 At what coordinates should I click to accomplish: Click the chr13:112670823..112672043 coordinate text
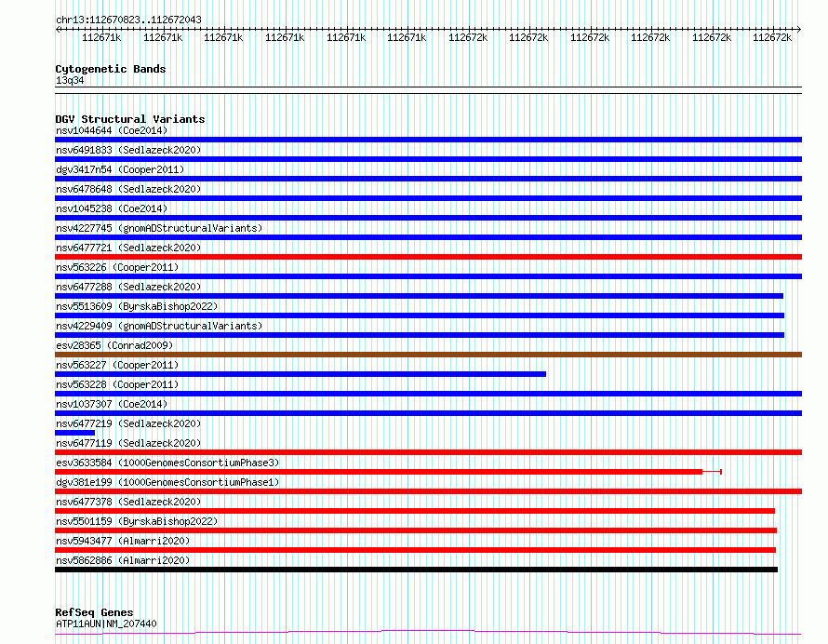click(128, 20)
